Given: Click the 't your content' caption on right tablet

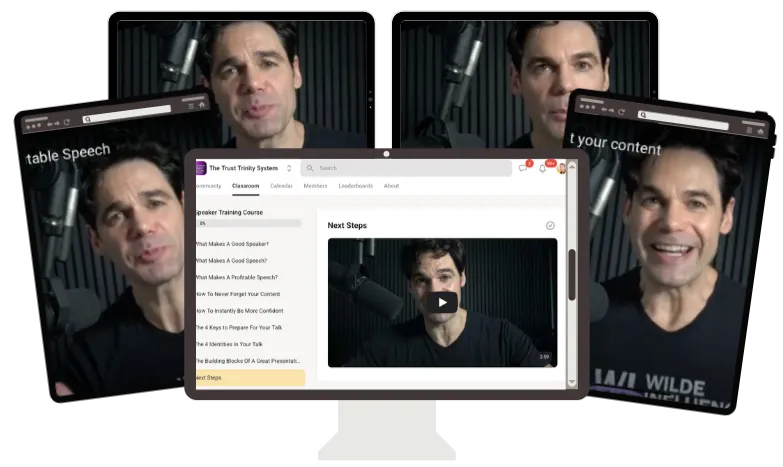Looking at the screenshot, I should point(615,144).
